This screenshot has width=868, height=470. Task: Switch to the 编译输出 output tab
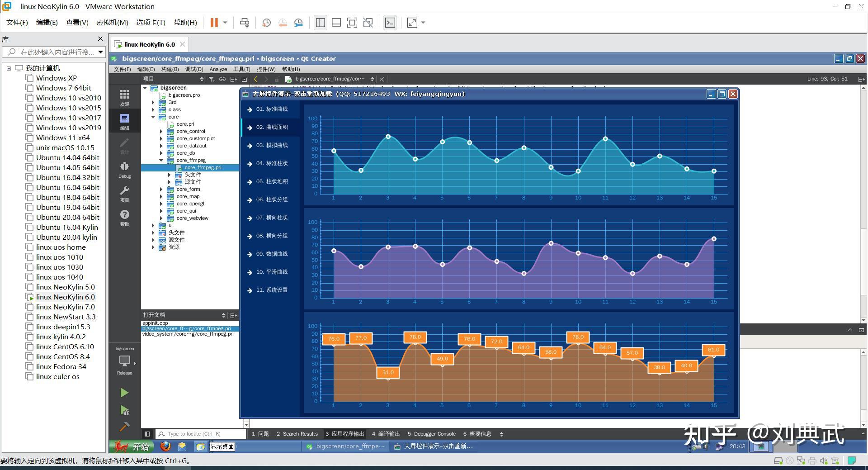[x=386, y=434]
